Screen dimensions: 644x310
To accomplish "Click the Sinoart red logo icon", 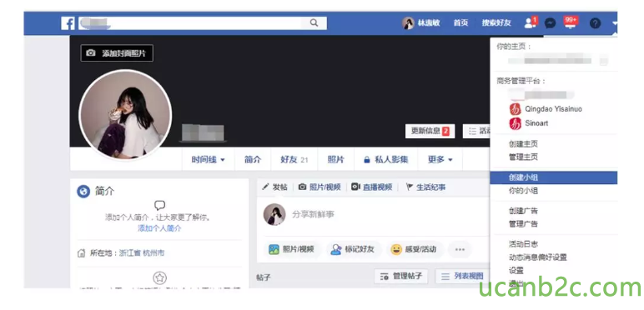I will pyautogui.click(x=515, y=123).
